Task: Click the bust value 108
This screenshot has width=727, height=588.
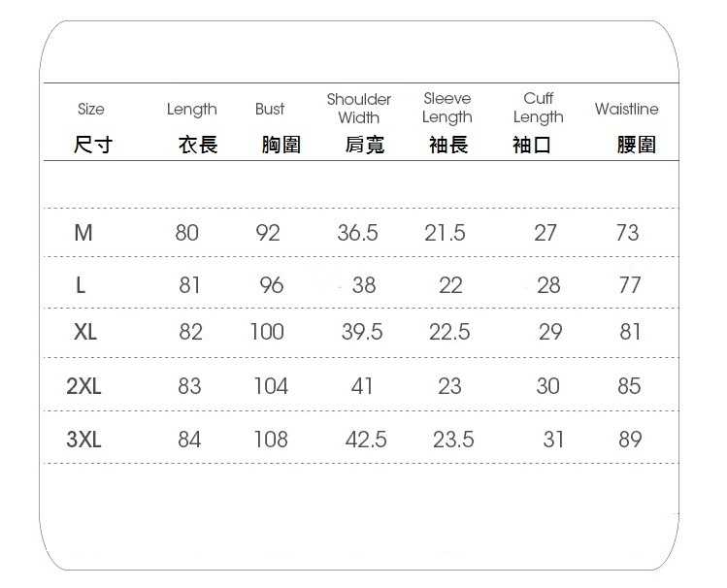Action: pos(270,440)
